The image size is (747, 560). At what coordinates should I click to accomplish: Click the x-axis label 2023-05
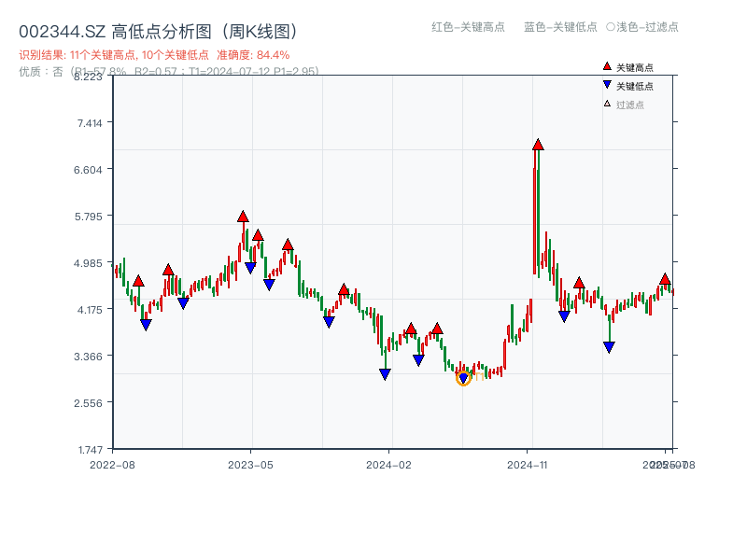250,465
